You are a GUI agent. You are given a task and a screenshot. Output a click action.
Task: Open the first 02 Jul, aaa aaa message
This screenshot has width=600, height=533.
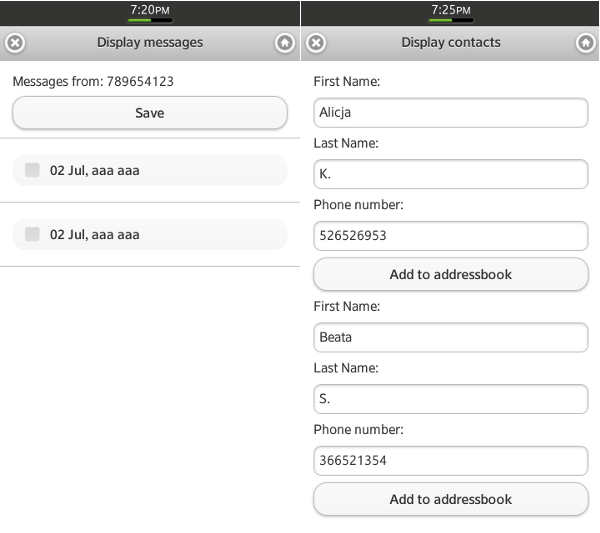pyautogui.click(x=150, y=171)
